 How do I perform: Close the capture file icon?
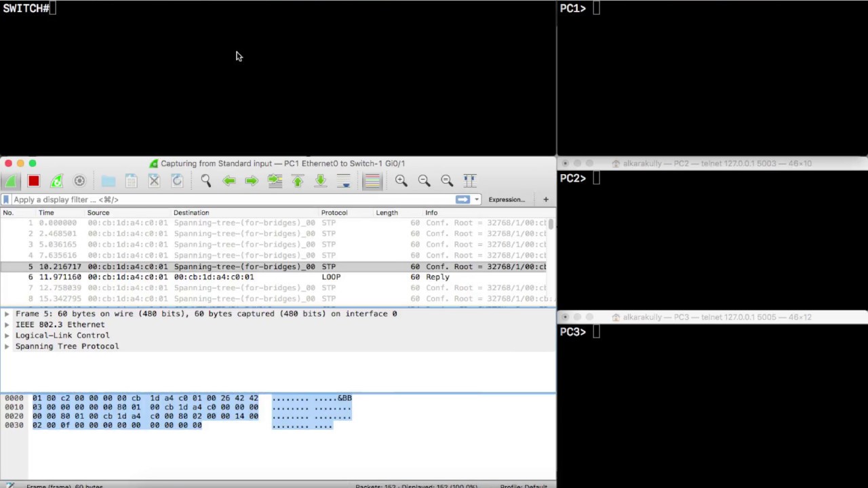click(154, 181)
